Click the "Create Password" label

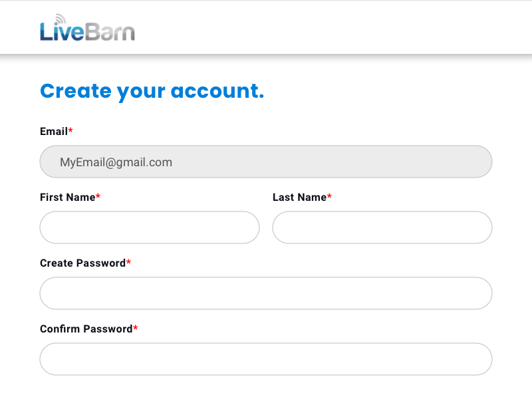coord(82,263)
